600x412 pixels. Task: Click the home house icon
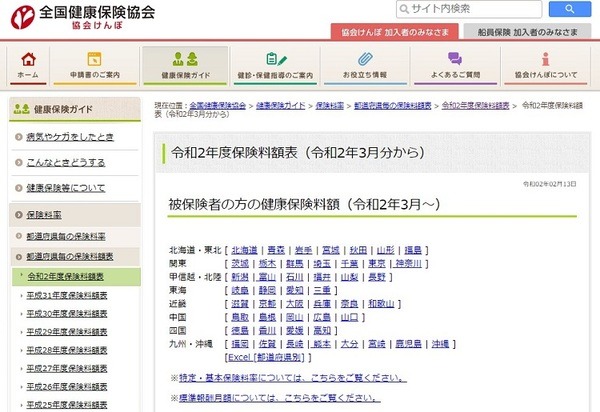[x=28, y=59]
